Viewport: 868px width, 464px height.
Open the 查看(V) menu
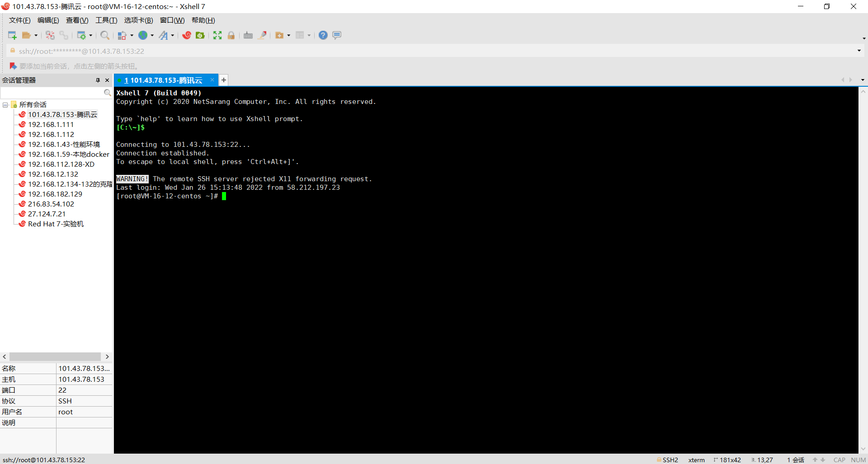pyautogui.click(x=77, y=20)
